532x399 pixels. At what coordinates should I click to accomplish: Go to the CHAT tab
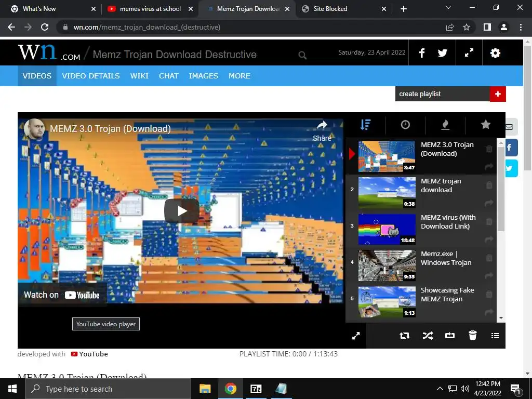point(169,76)
